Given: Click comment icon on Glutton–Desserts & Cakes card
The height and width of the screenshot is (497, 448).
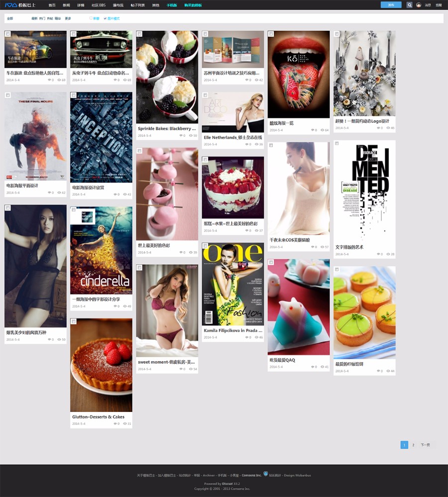Looking at the screenshot, I should pos(115,423).
